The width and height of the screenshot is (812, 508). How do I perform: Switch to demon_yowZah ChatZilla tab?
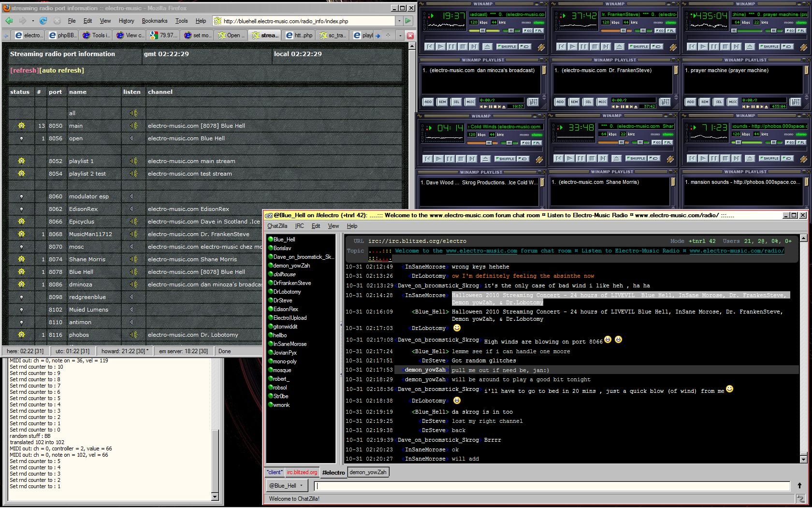point(368,472)
